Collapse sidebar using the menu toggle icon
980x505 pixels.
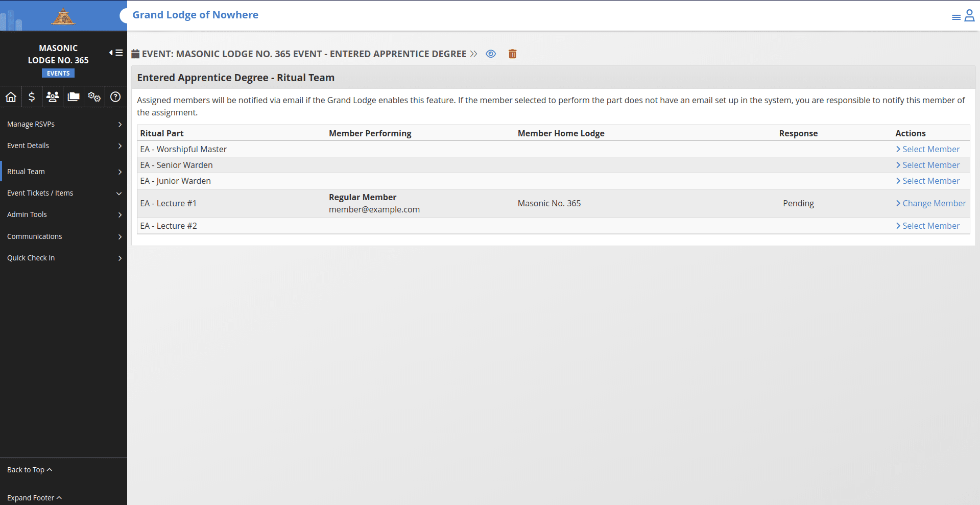tap(116, 53)
